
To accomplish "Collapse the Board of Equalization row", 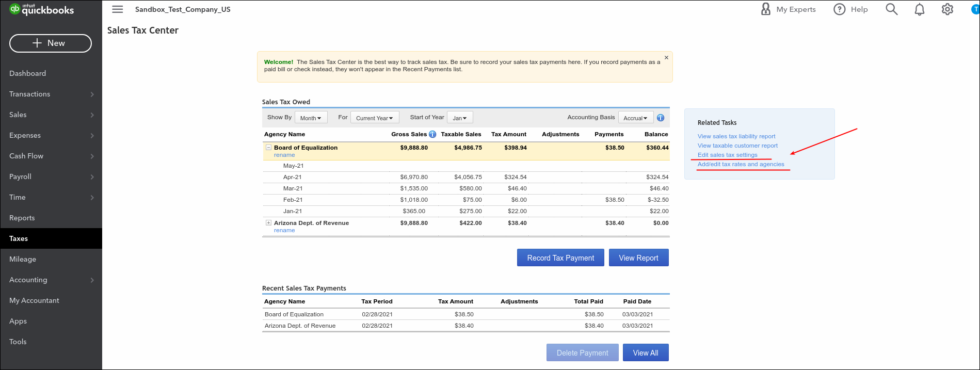I will point(268,147).
